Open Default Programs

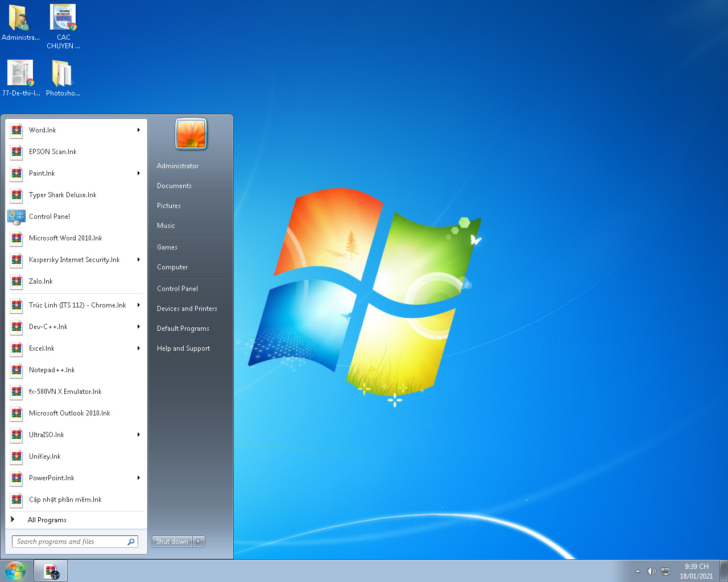coord(183,329)
